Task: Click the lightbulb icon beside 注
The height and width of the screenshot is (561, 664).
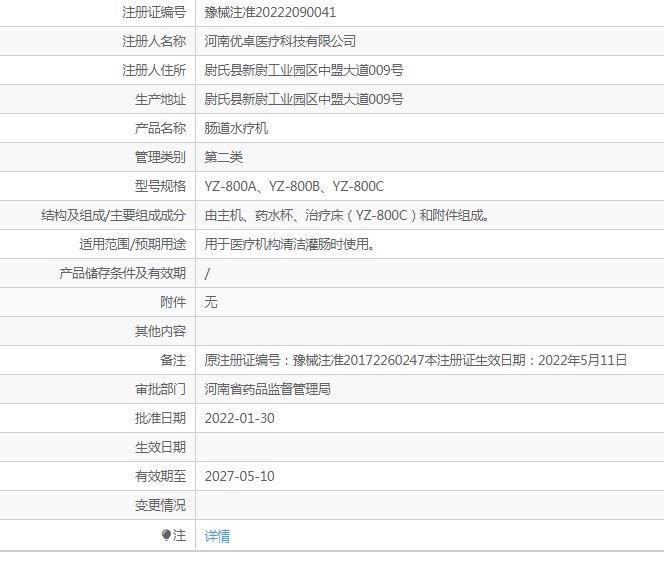Action: pos(166,535)
